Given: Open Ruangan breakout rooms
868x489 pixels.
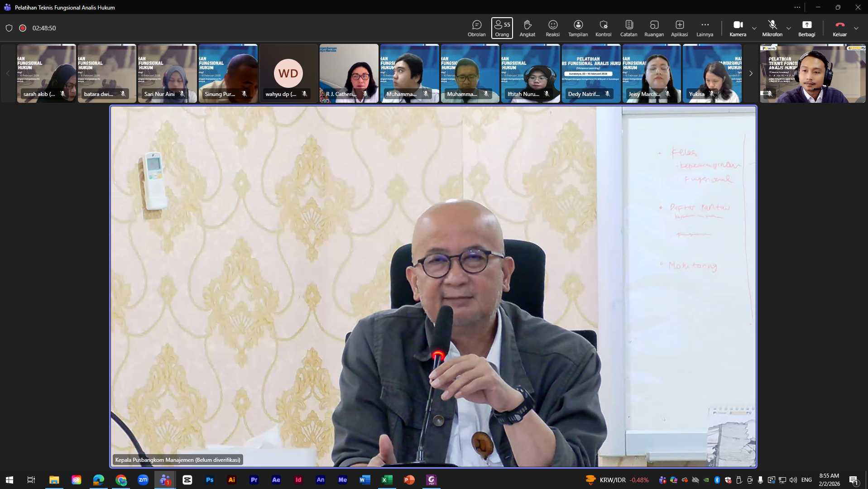Looking at the screenshot, I should point(654,28).
